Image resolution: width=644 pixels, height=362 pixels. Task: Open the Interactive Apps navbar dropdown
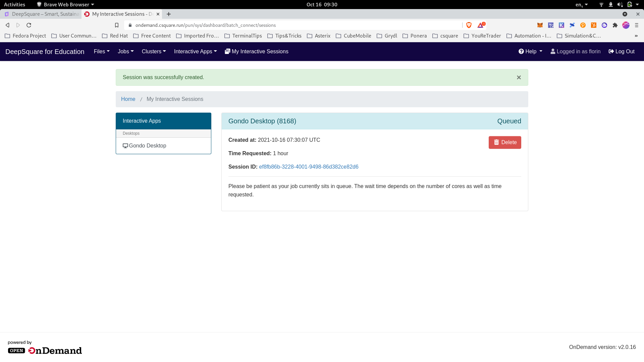[195, 51]
